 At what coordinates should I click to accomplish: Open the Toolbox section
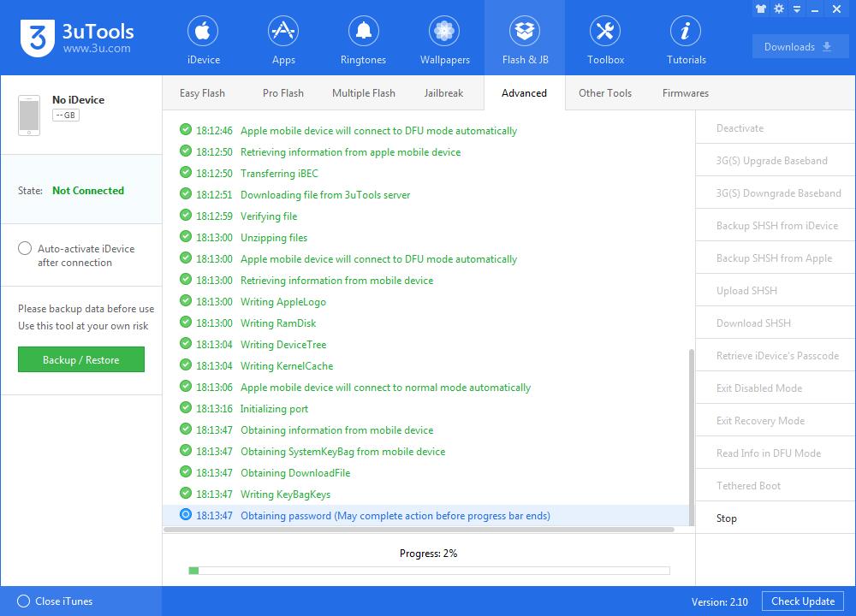click(x=605, y=41)
